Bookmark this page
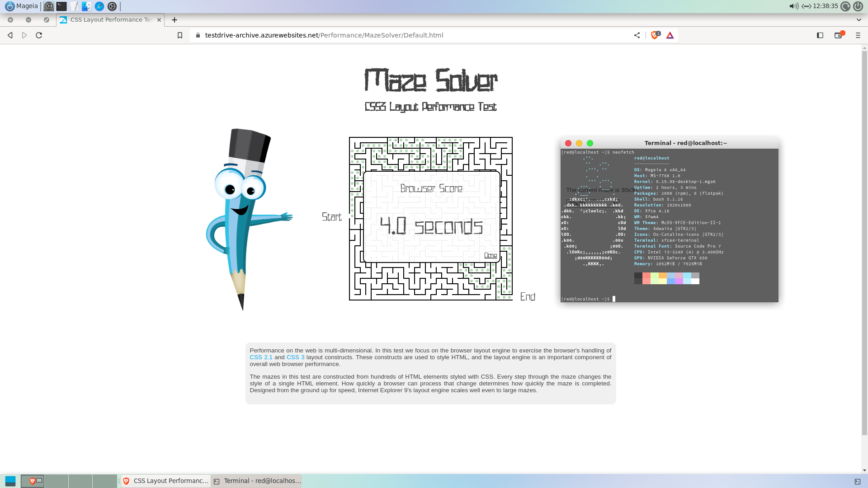The height and width of the screenshot is (488, 868). (180, 35)
